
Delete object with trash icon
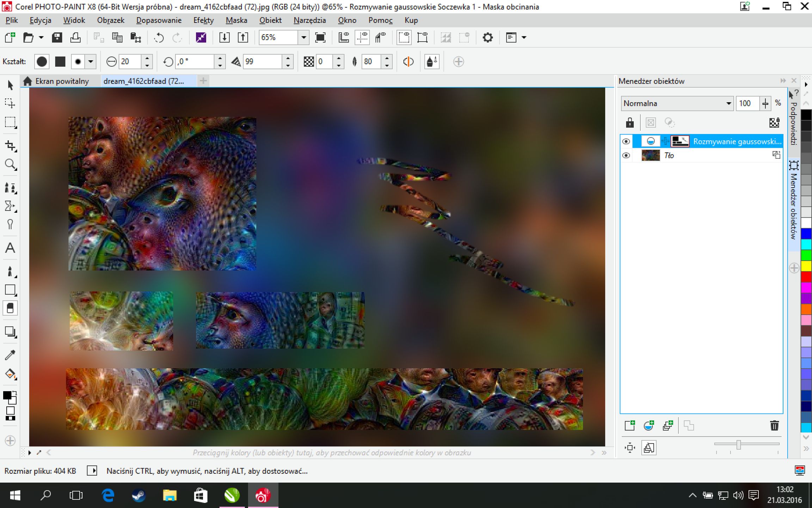pos(774,426)
